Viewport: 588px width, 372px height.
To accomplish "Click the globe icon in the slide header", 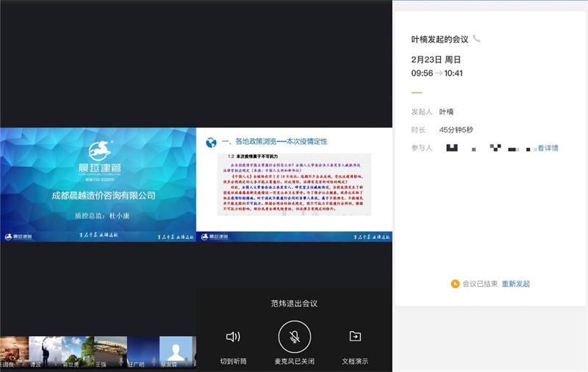I will point(211,142).
